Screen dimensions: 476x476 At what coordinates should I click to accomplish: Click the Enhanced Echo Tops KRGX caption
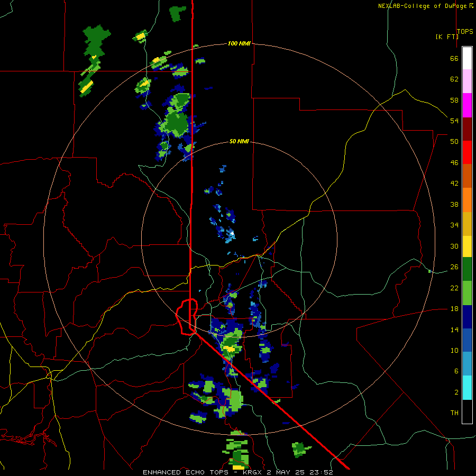click(x=237, y=472)
